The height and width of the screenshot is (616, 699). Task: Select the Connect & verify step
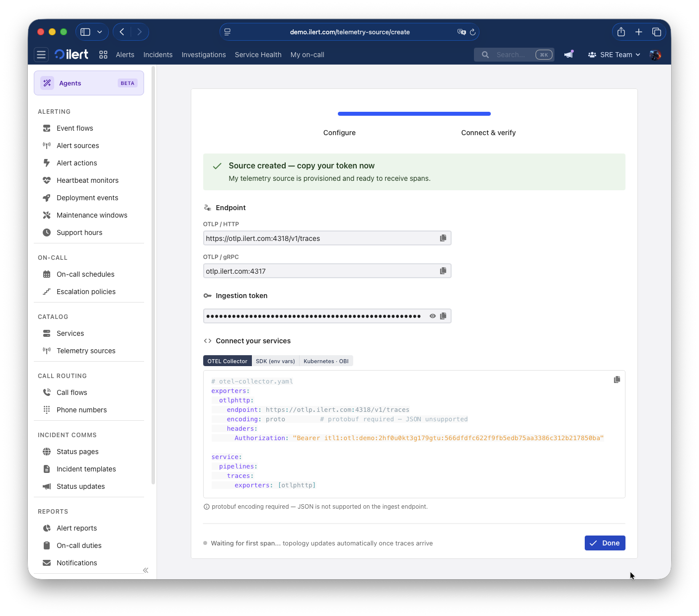point(488,133)
